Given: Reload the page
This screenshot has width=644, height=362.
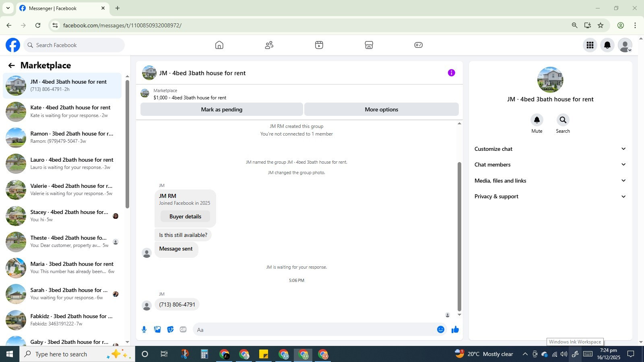Looking at the screenshot, I should click(x=38, y=25).
